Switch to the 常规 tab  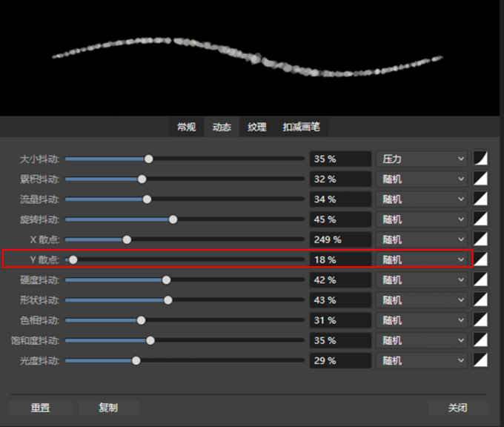click(x=186, y=127)
